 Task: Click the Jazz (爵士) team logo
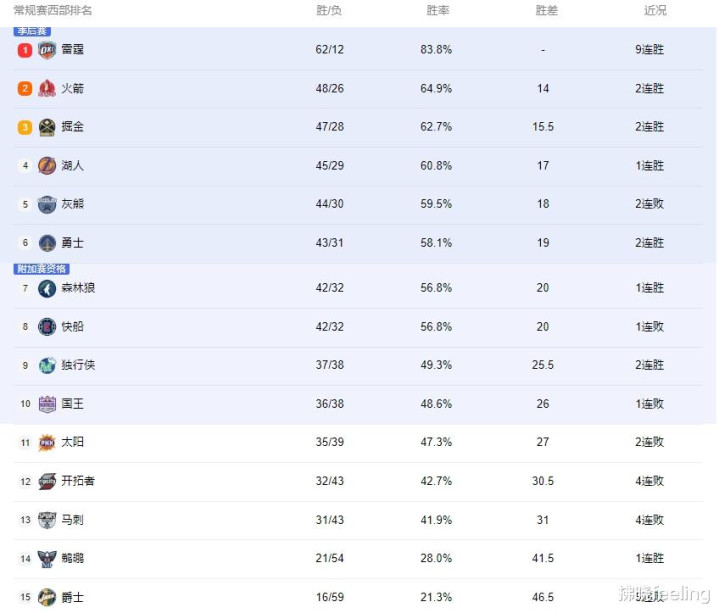pos(47,597)
